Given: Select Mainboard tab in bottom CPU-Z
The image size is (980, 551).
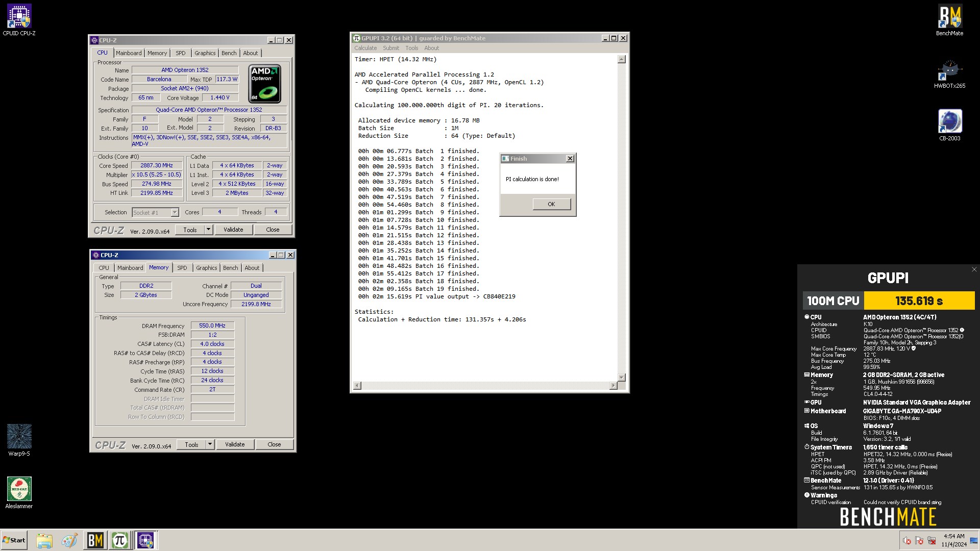Looking at the screenshot, I should pos(130,268).
